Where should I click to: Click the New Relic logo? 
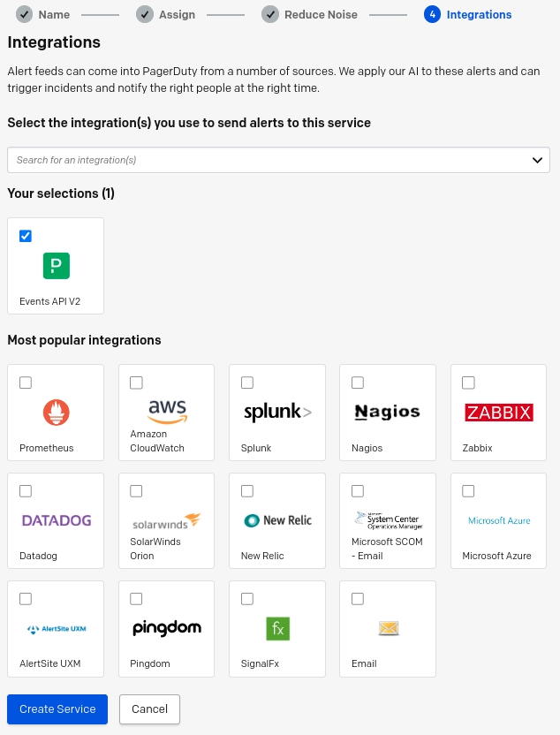pyautogui.click(x=277, y=520)
